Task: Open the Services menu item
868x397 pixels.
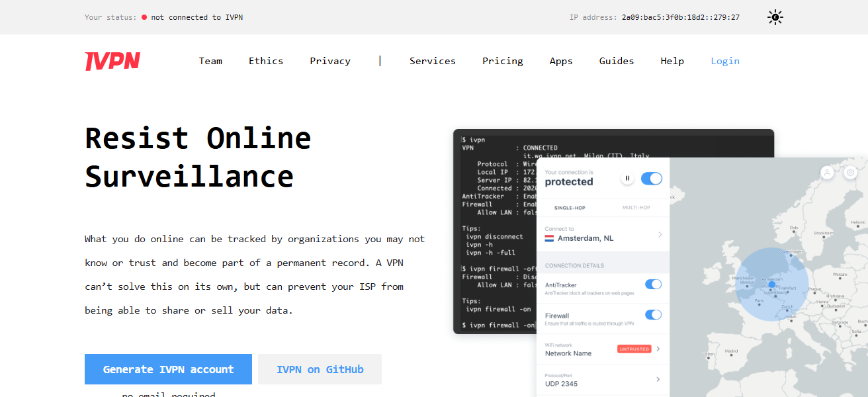Action: (433, 61)
